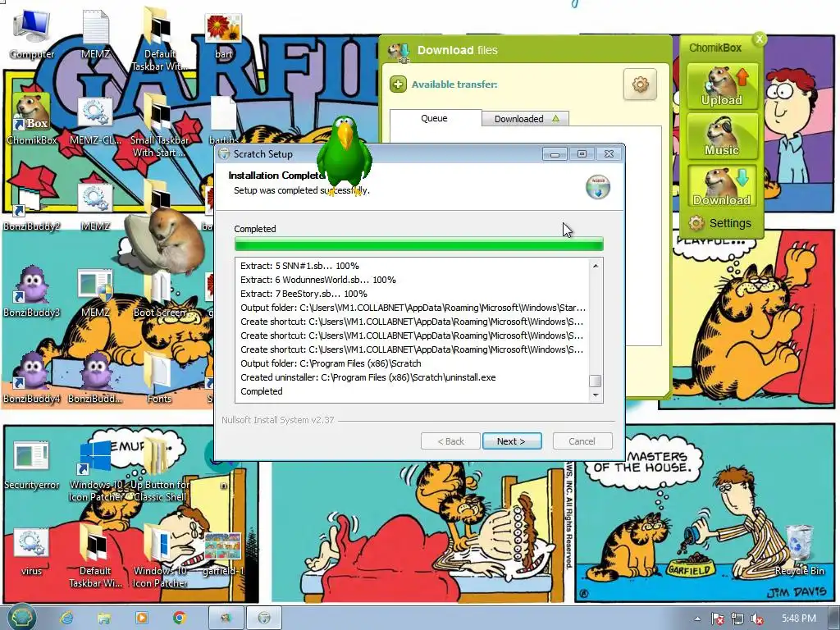This screenshot has width=840, height=630.
Task: Click the install log scrollbar thumb
Action: (x=596, y=381)
